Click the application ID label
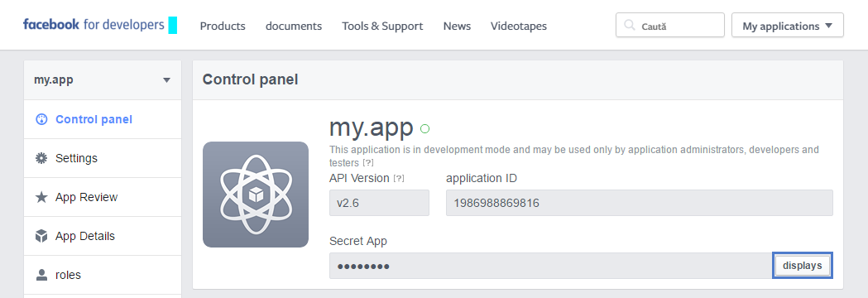868x298 pixels. 482,178
